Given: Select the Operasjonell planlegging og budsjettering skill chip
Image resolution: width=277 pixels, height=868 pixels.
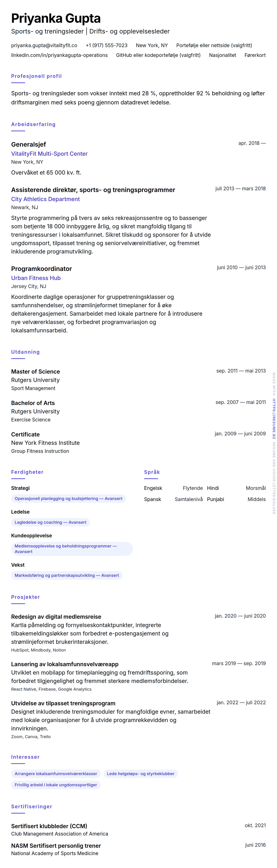Looking at the screenshot, I should (x=68, y=499).
